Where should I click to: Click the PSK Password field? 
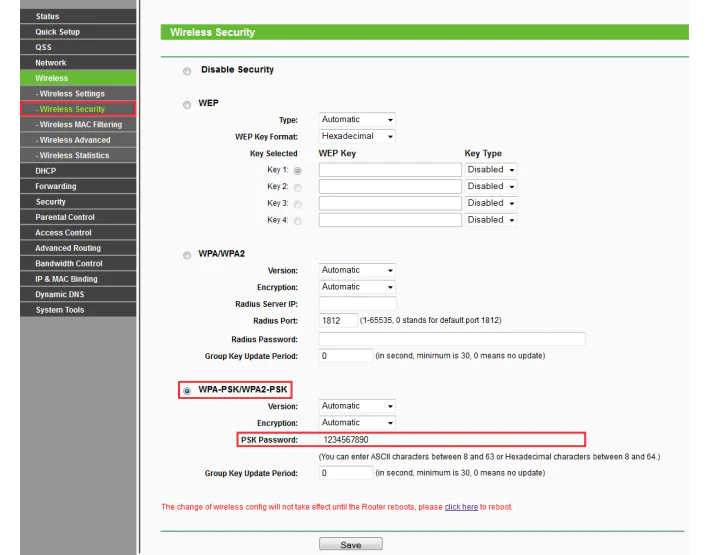point(450,440)
